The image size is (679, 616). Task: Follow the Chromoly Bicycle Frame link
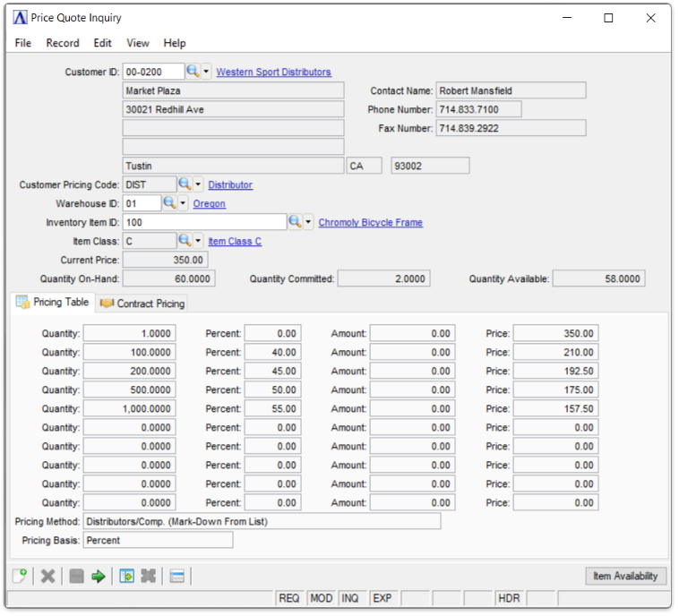pos(370,222)
